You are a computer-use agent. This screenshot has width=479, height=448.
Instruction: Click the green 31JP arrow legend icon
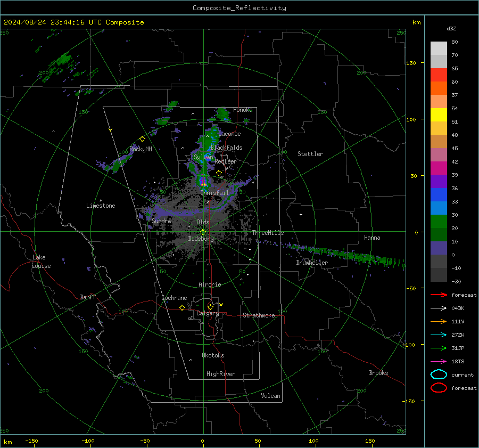point(439,348)
